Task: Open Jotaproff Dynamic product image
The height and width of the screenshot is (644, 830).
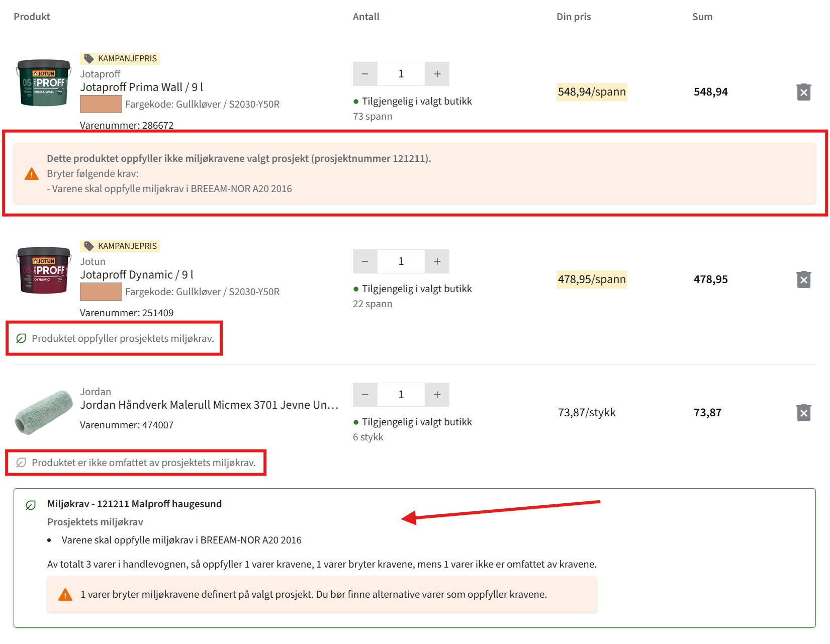Action: click(x=44, y=270)
